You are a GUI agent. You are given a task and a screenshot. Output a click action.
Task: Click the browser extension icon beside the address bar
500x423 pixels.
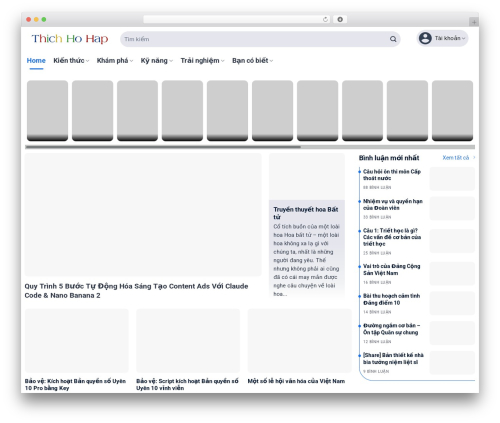340,19
